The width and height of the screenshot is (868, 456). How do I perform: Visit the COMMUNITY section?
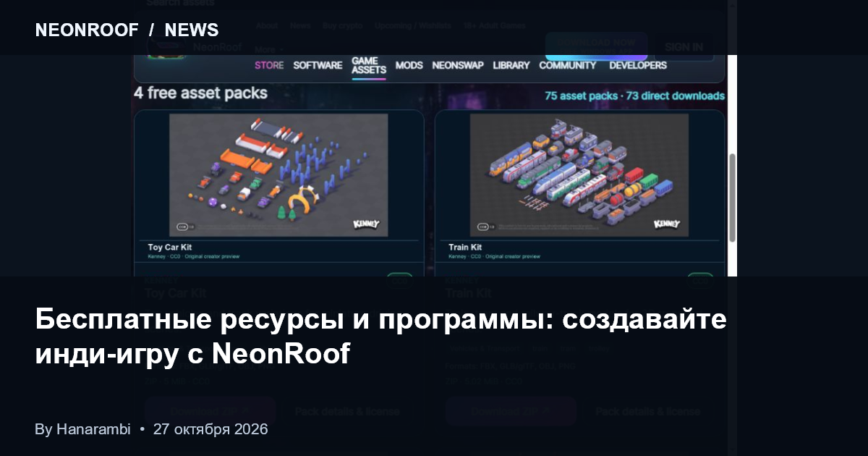tap(568, 65)
